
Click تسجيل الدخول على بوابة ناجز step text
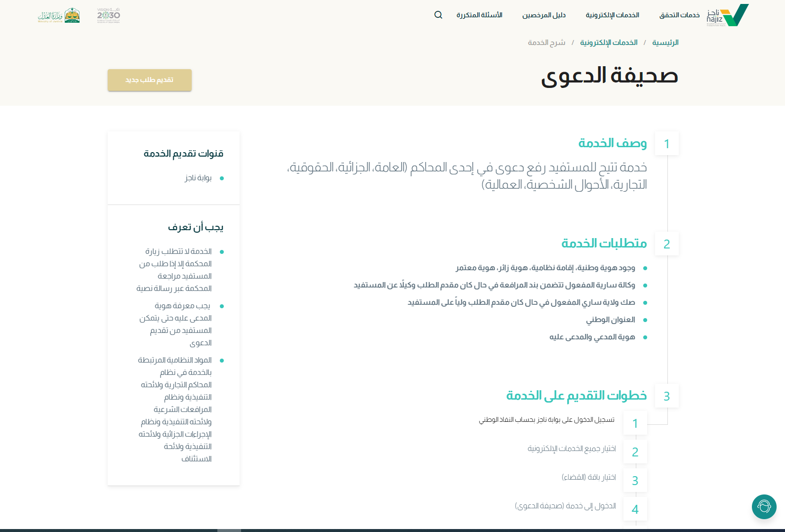[x=547, y=420]
